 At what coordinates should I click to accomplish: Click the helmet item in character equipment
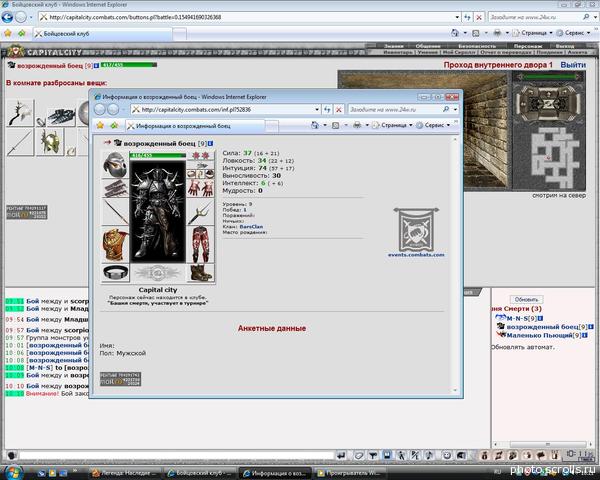click(115, 165)
